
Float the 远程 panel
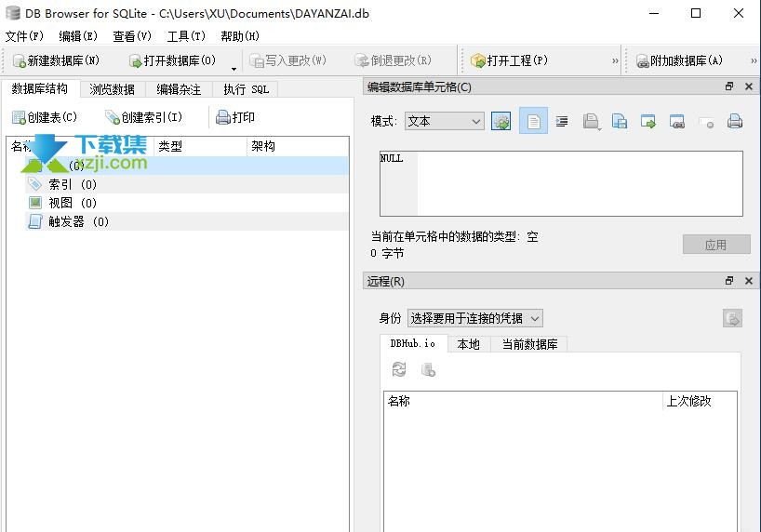coord(729,281)
